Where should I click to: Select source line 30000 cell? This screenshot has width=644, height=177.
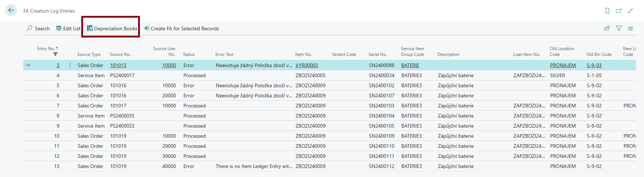(169, 156)
